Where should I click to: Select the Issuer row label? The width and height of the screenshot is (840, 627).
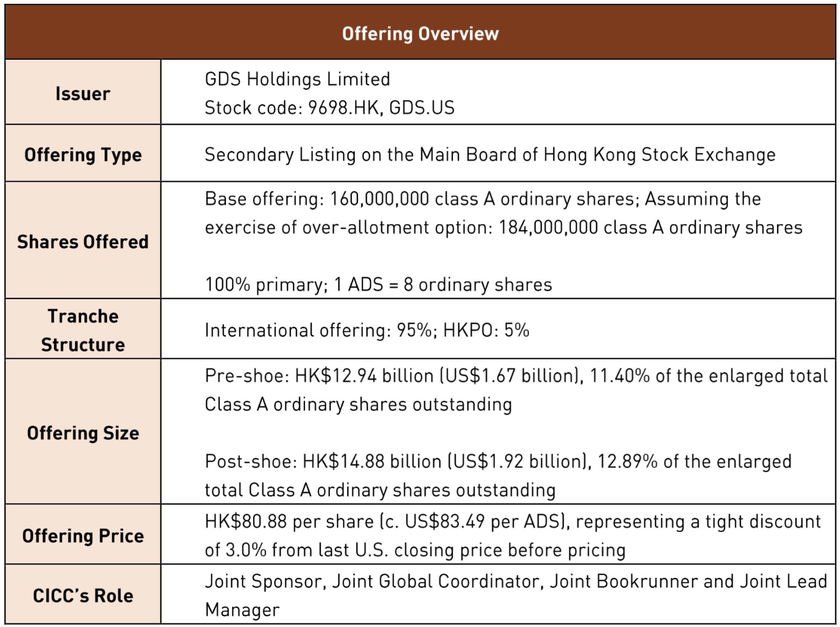coord(83,93)
